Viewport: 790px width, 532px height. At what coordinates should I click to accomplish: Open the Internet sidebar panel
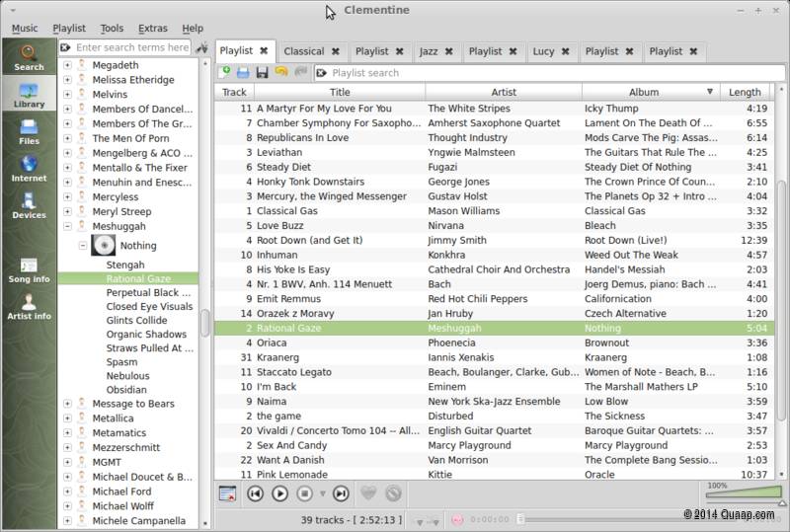coord(29,168)
